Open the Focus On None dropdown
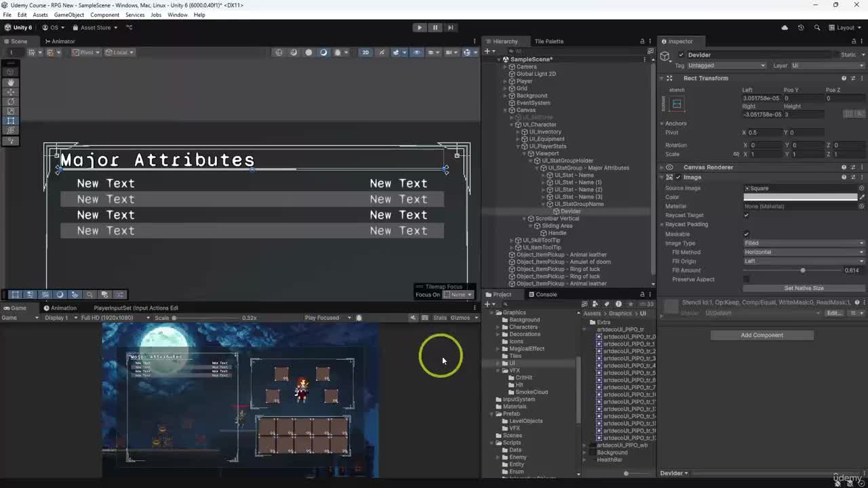The height and width of the screenshot is (488, 868). tap(458, 295)
